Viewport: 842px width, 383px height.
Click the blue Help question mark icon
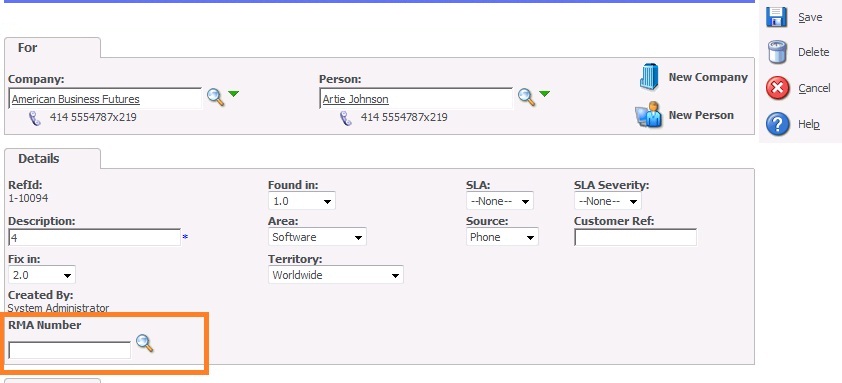[778, 124]
